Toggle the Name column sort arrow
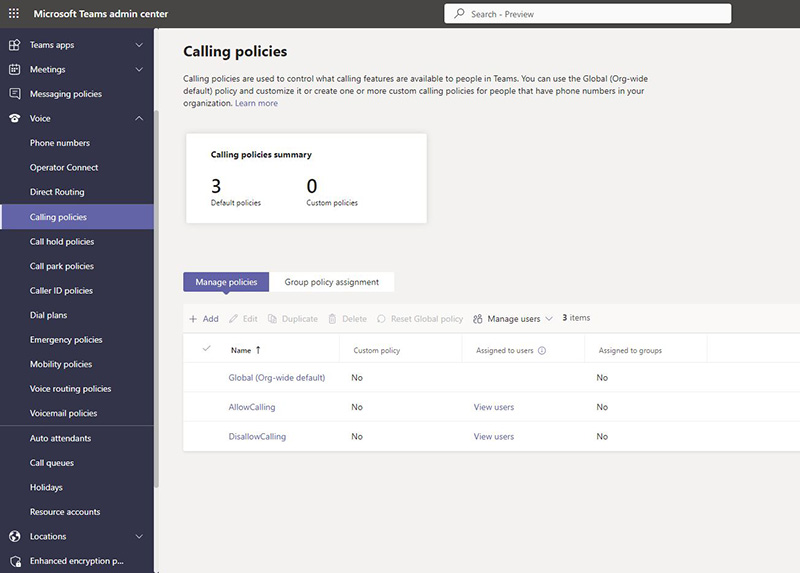The image size is (800, 573). coord(258,350)
